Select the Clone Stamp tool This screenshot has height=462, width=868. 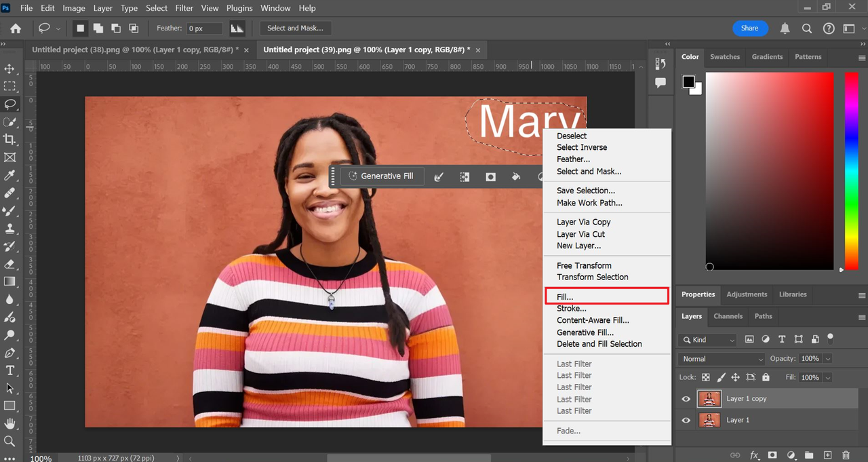coord(9,229)
